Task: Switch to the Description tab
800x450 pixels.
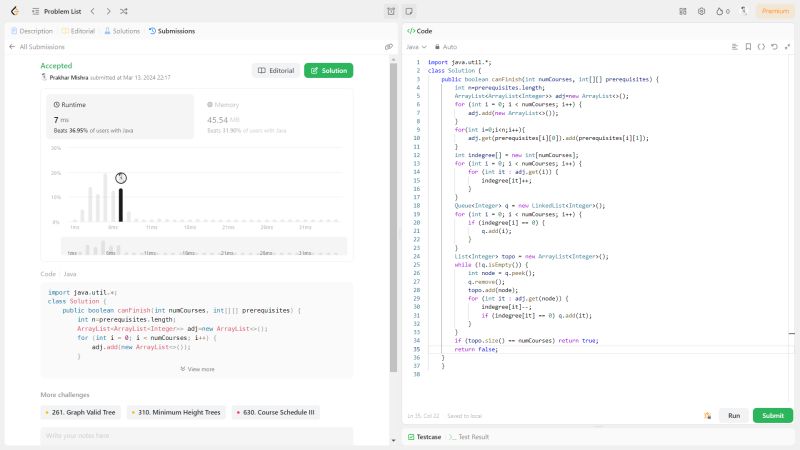Action: (32, 31)
